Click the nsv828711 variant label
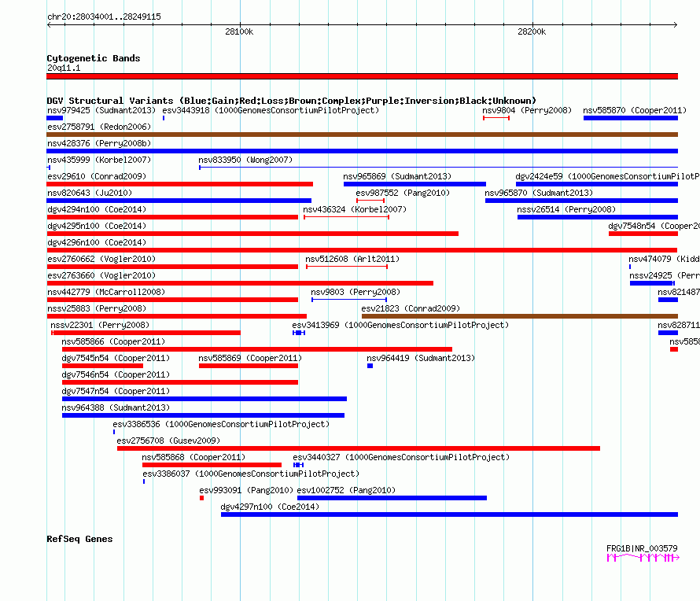Image resolution: width=700 pixels, height=601 pixels. tap(679, 325)
